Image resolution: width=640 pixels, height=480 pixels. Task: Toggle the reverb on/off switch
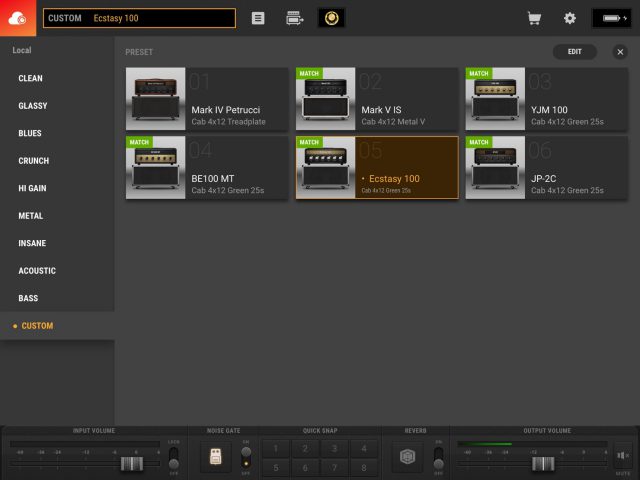pyautogui.click(x=438, y=458)
